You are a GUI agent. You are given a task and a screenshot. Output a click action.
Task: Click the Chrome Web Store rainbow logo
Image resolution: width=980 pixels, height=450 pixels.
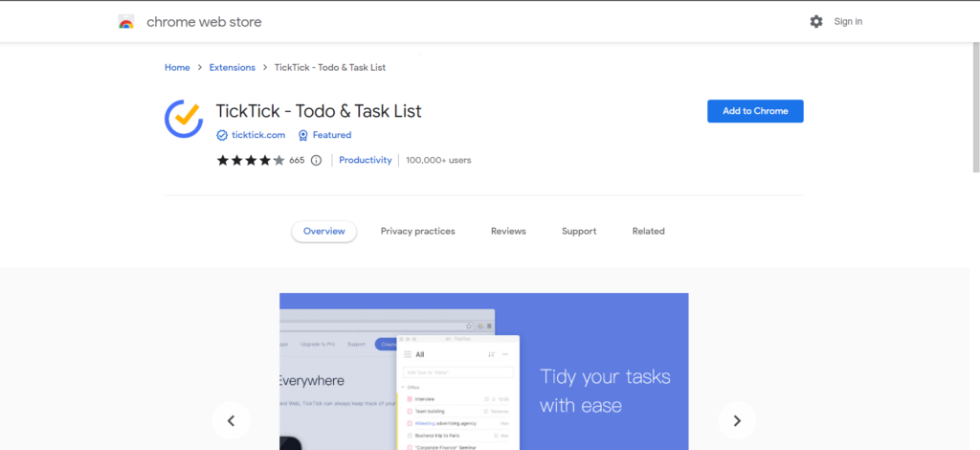coord(125,22)
